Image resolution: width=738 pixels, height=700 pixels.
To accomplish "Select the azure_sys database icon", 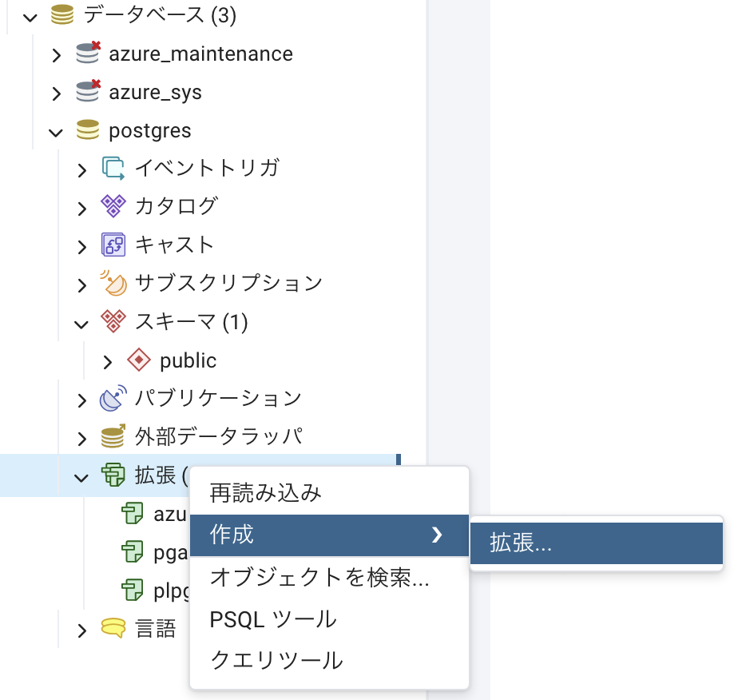I will click(88, 91).
